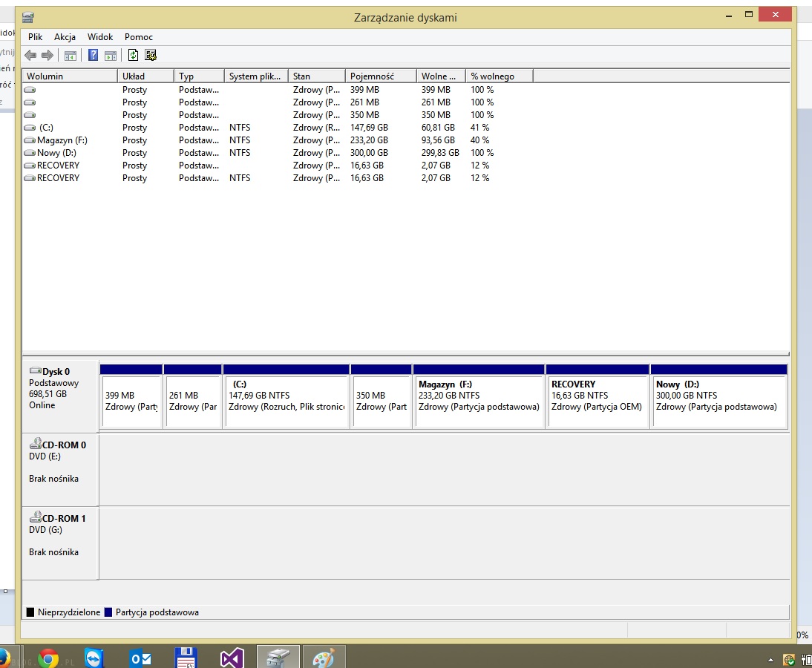Viewport: 812px width, 668px height.
Task: Show hidden system tray icons arrow
Action: pyautogui.click(x=770, y=660)
